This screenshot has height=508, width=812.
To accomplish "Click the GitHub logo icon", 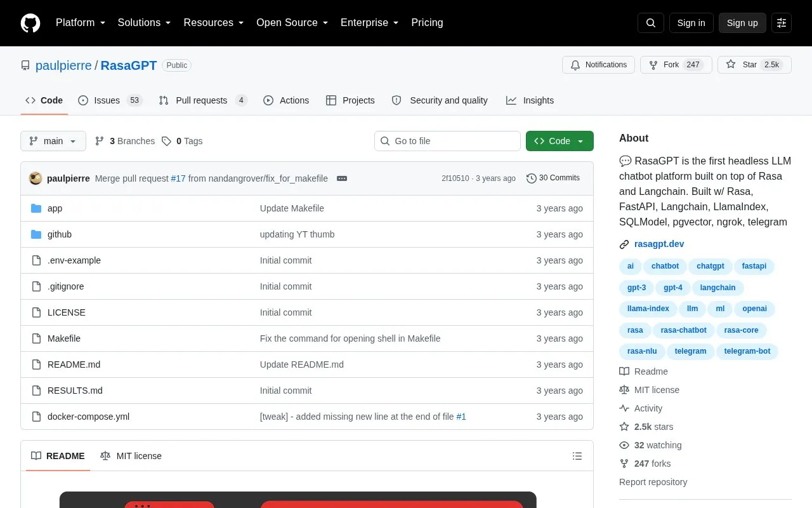I will [30, 23].
